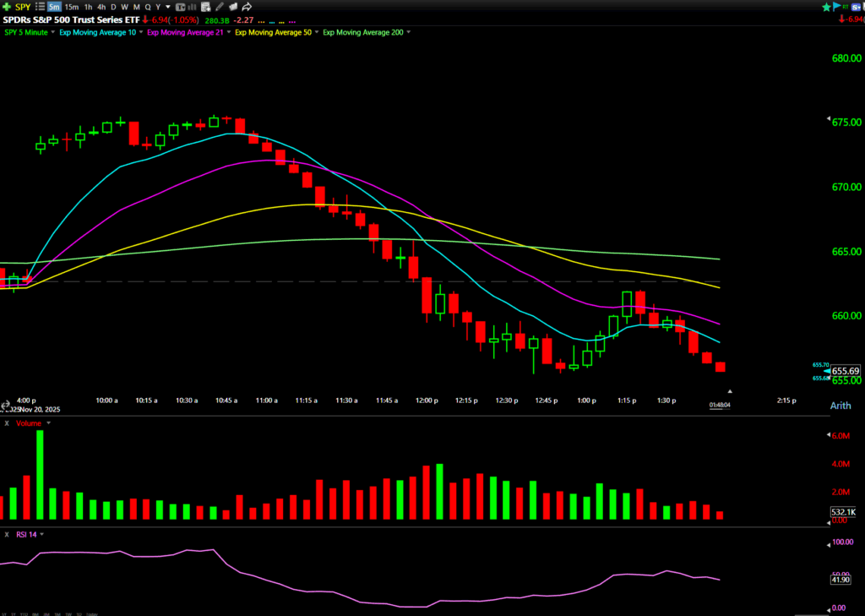Toggle the Arith scale setting
Screen dimensions: 865x616
coord(841,406)
